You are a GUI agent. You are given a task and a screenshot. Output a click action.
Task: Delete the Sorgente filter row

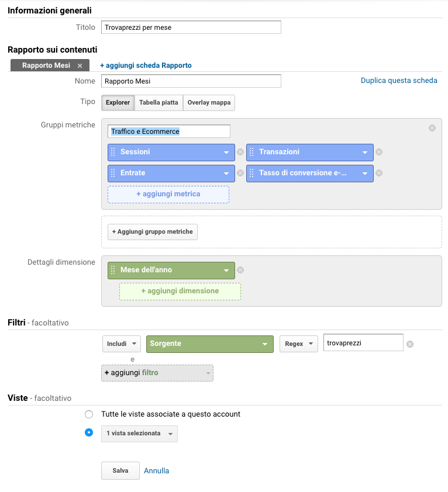tap(409, 344)
